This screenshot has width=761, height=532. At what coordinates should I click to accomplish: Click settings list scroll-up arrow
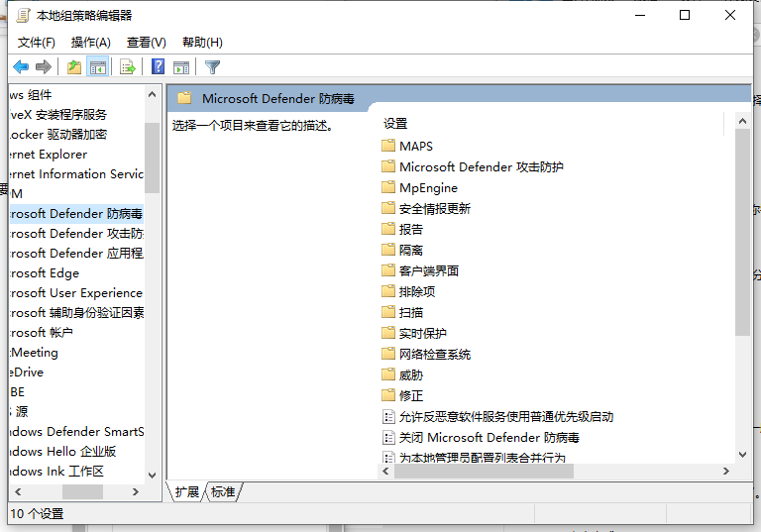click(742, 121)
